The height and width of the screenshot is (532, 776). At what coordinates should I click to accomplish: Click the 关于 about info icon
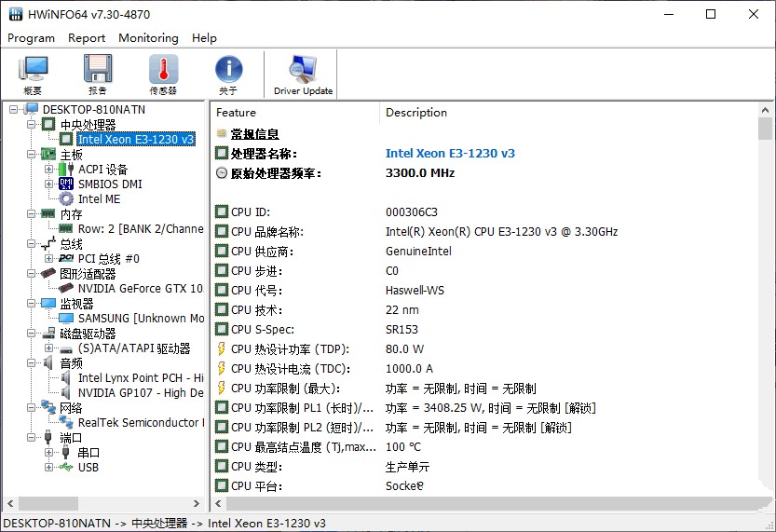[x=228, y=75]
